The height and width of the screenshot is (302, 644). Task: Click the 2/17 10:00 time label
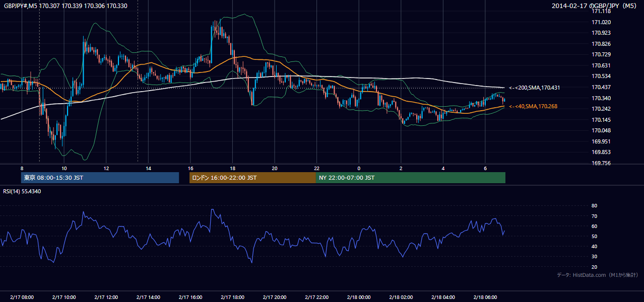[x=64, y=297]
